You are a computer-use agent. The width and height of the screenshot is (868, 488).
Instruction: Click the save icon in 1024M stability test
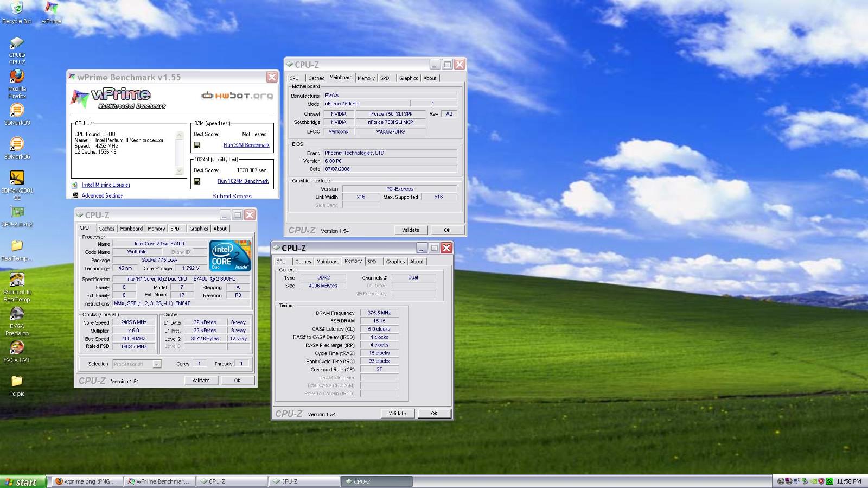pos(197,181)
